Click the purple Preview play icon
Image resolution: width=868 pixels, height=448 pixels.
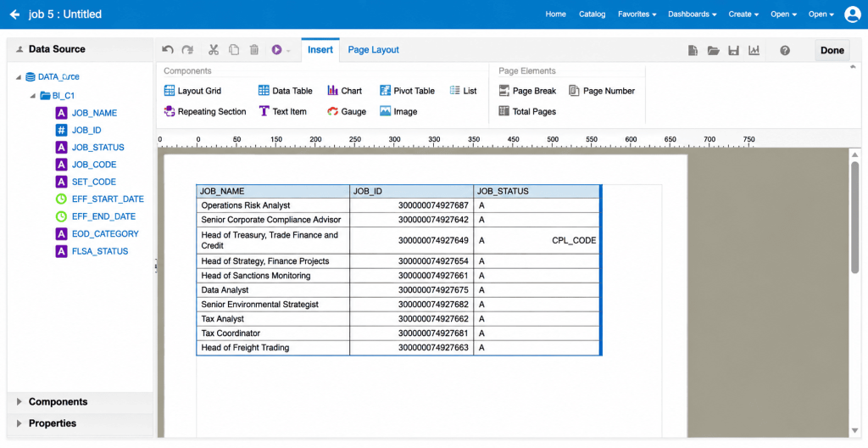click(277, 50)
